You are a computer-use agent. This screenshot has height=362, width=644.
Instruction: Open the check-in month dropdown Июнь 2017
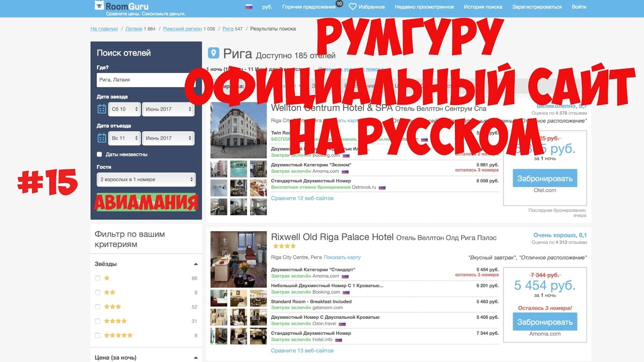tap(168, 109)
